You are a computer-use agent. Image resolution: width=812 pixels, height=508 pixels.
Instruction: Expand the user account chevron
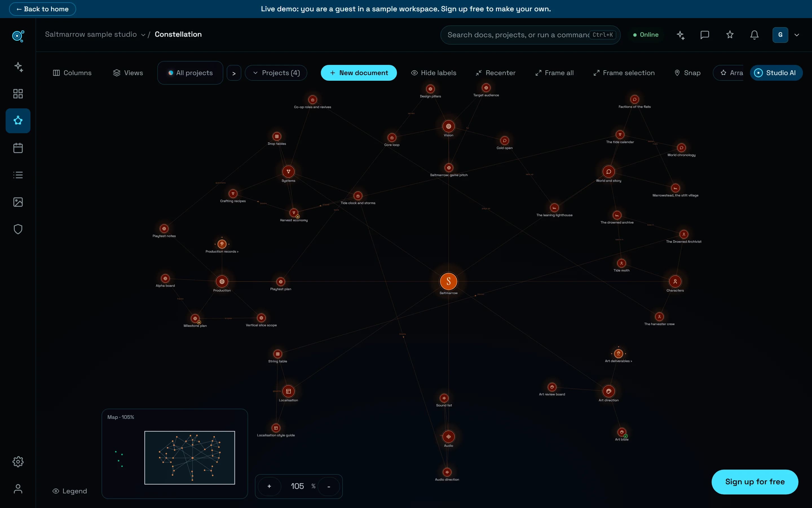[x=797, y=35]
